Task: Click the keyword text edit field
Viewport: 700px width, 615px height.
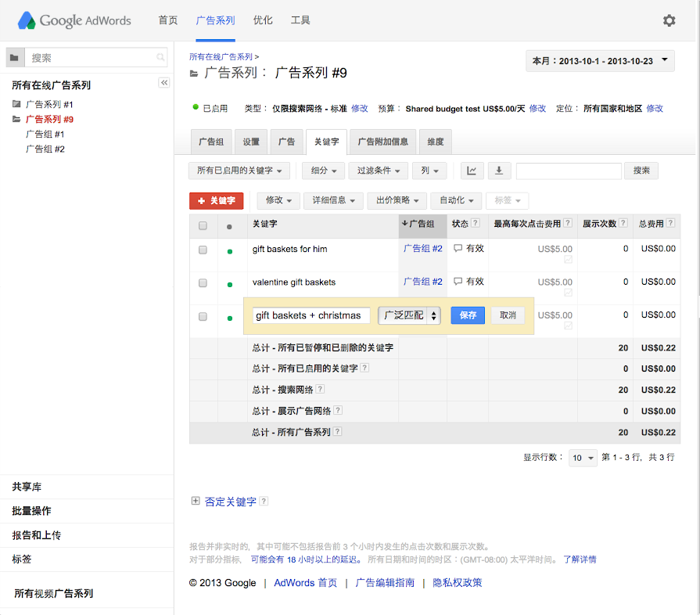Action: pyautogui.click(x=312, y=315)
